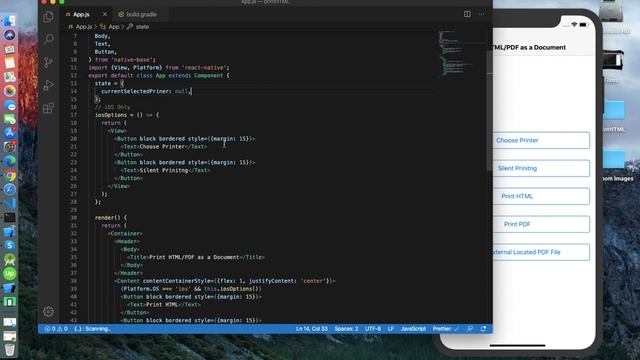The image size is (640, 360).
Task: Click Ln 14, Col 33 in status bar
Action: (311, 329)
